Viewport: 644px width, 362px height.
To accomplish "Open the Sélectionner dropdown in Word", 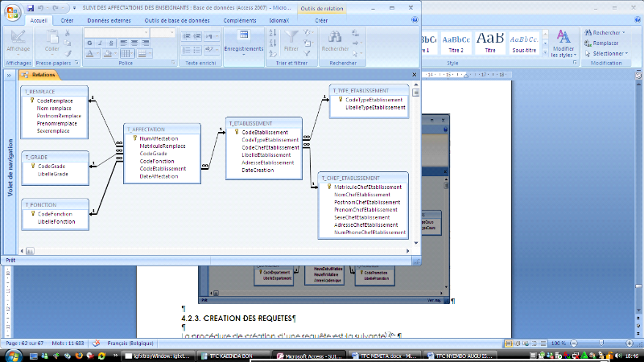I will pos(607,53).
